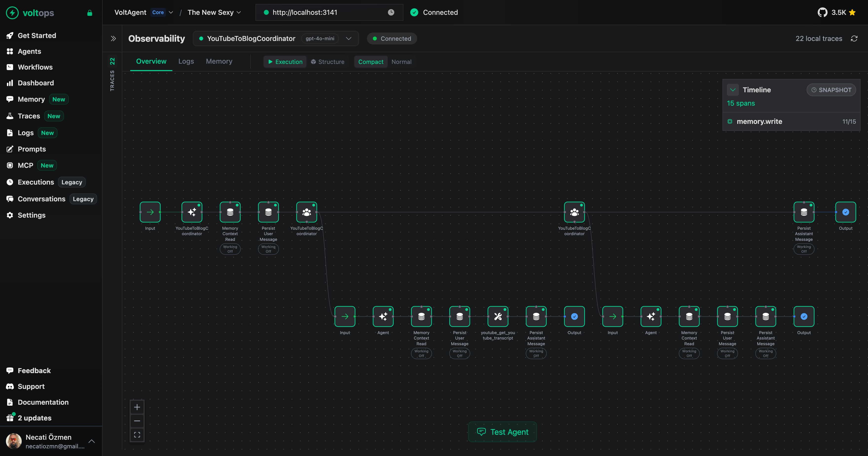Click the refresh traces icon
The height and width of the screenshot is (456, 868).
[854, 38]
